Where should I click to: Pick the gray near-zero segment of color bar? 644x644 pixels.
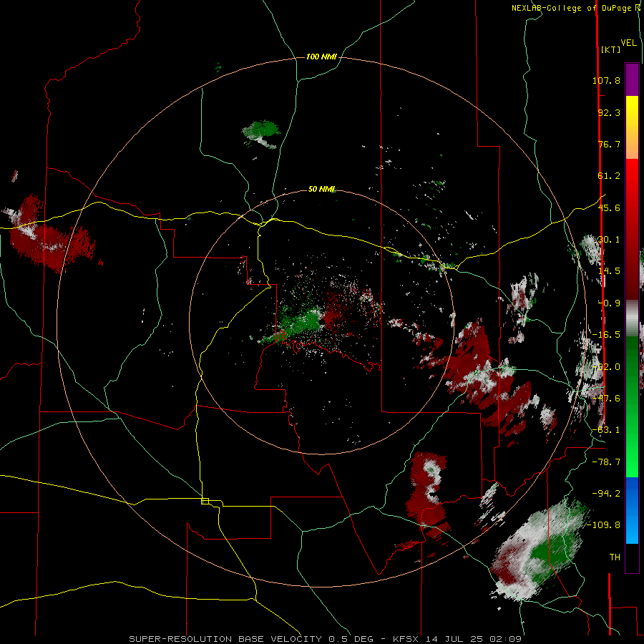click(632, 318)
